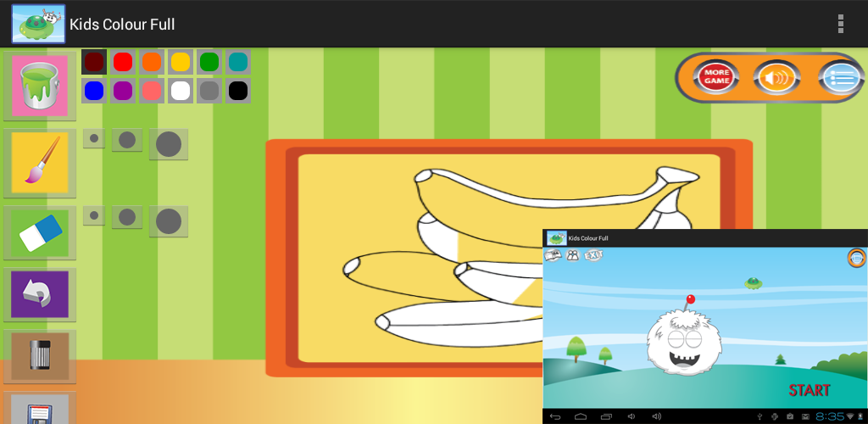This screenshot has height=424, width=868.
Task: Tap the Android debug status icon
Action: click(x=775, y=416)
